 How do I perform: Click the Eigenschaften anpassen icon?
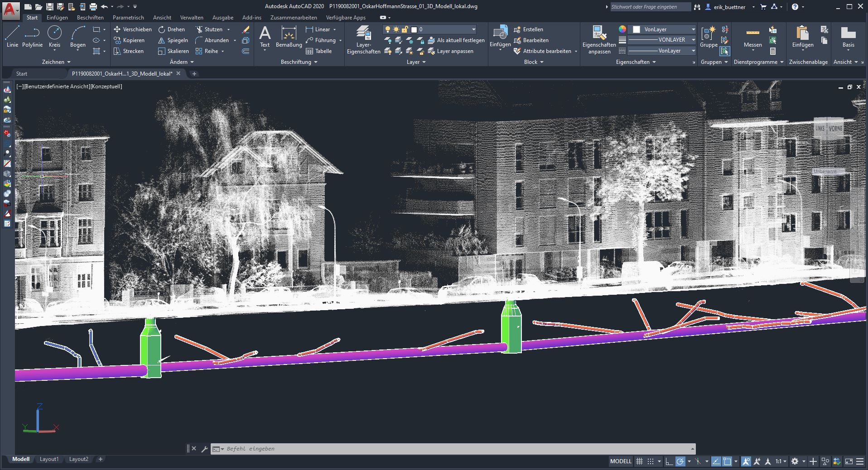(599, 40)
